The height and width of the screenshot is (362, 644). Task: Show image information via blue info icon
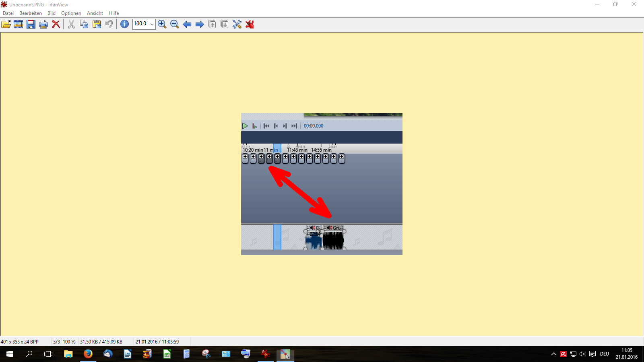coord(125,24)
